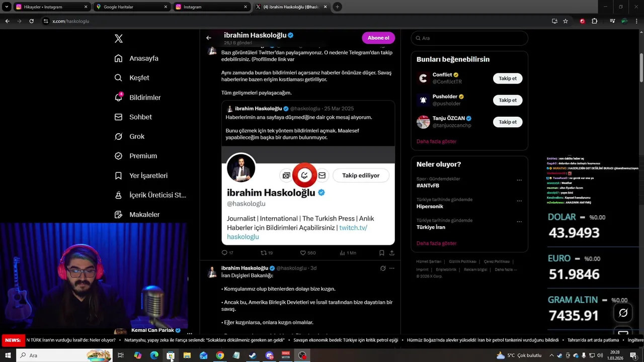Share the pinned post
Image resolution: width=644 pixels, height=362 pixels.
coord(392,253)
